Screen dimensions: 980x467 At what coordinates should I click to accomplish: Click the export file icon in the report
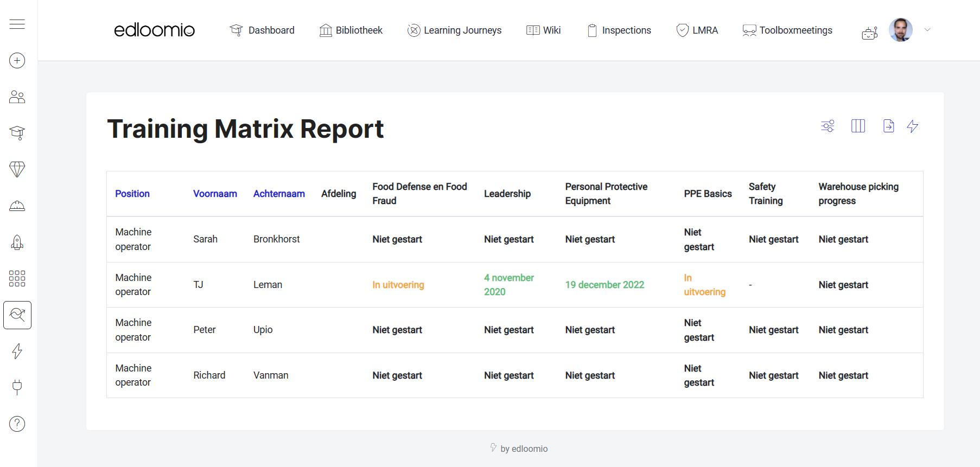(x=888, y=126)
